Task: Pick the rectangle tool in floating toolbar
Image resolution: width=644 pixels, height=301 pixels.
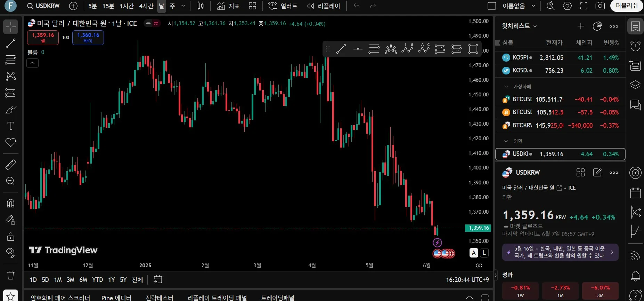Action: pos(473,49)
